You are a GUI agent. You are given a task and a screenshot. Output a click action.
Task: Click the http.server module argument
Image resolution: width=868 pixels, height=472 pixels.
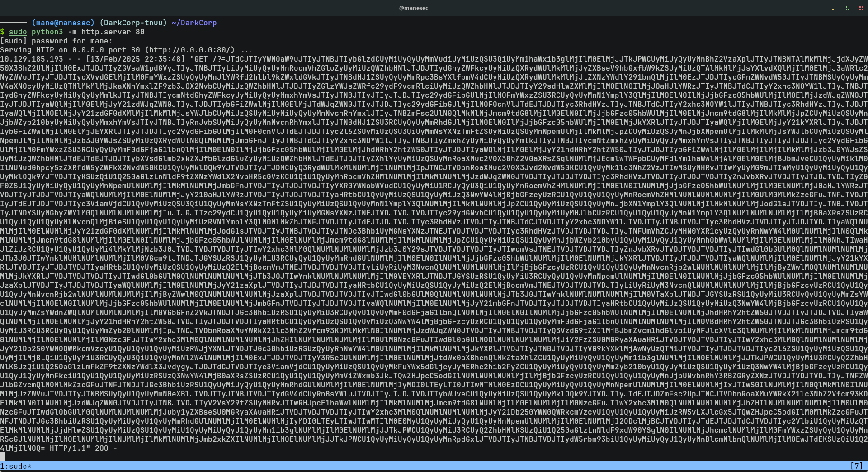click(x=106, y=32)
